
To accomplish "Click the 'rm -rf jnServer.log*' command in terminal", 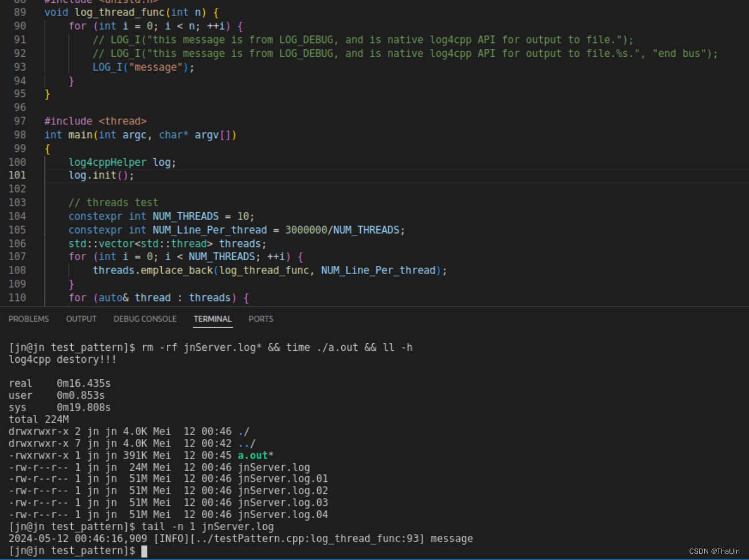I will 201,347.
